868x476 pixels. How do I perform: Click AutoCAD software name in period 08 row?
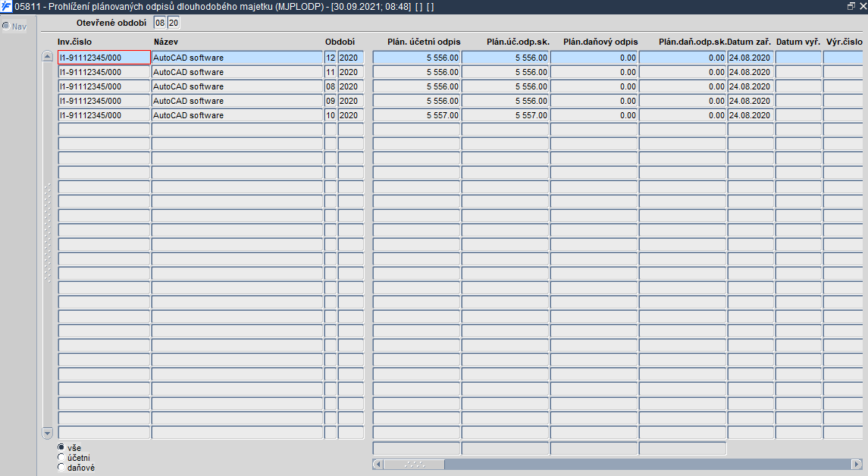click(237, 86)
